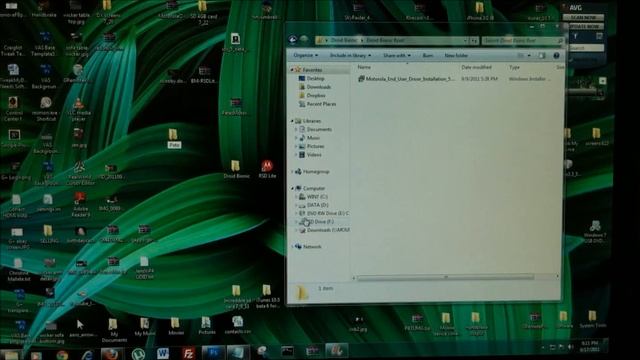Viewport: 640px width, 360px height.
Task: Toggle the preview pane button
Action: (542, 56)
